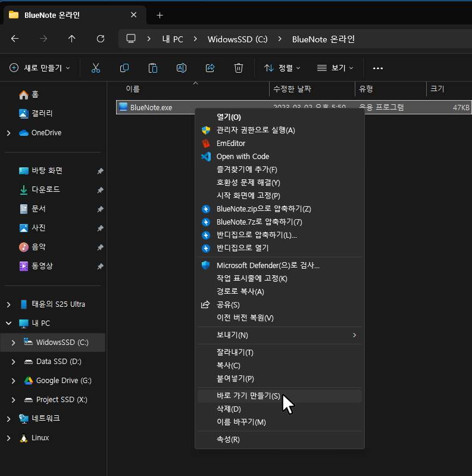The width and height of the screenshot is (472, 476).
Task: Choose 호환성 문제 해결(Y)
Action: coord(279,182)
